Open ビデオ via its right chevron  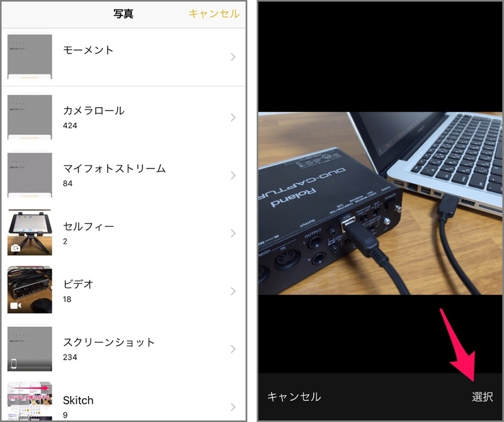[232, 291]
